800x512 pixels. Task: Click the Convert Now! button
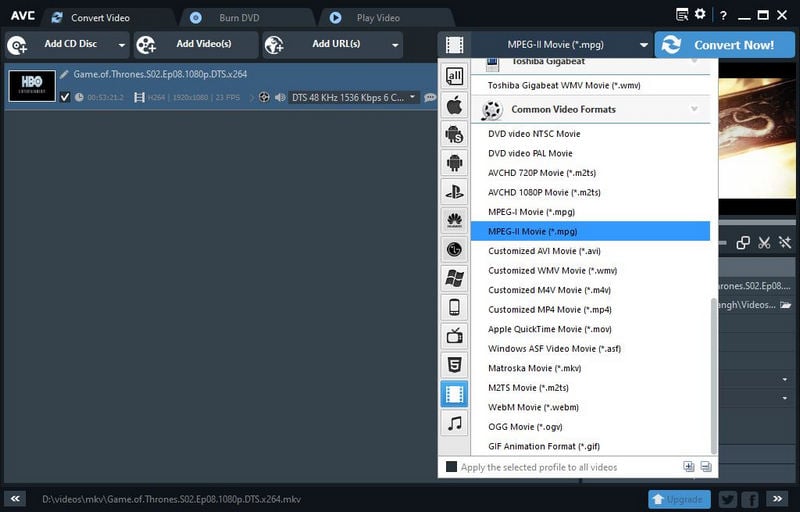pyautogui.click(x=724, y=45)
